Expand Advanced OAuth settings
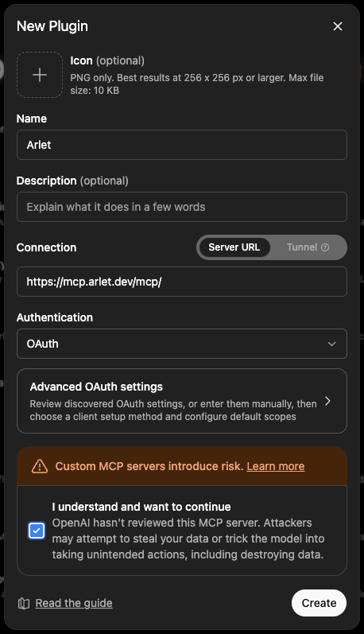364x634 pixels. (182, 401)
